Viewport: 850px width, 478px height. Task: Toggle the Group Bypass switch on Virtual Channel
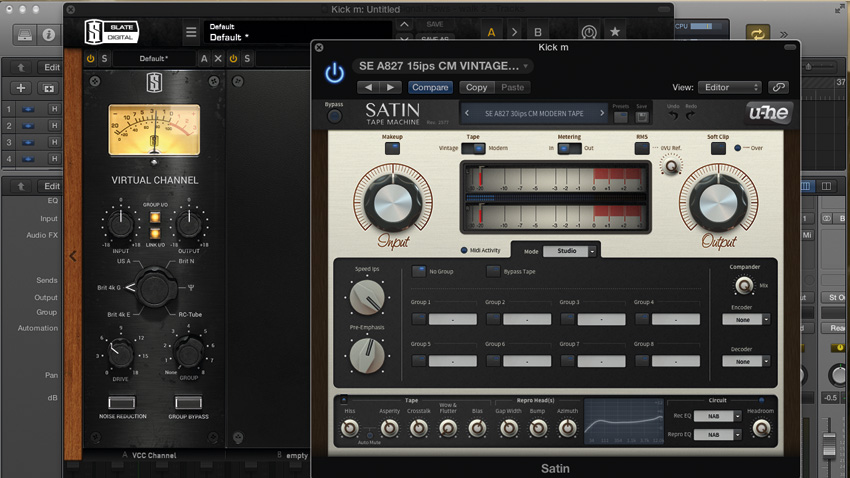[x=188, y=402]
